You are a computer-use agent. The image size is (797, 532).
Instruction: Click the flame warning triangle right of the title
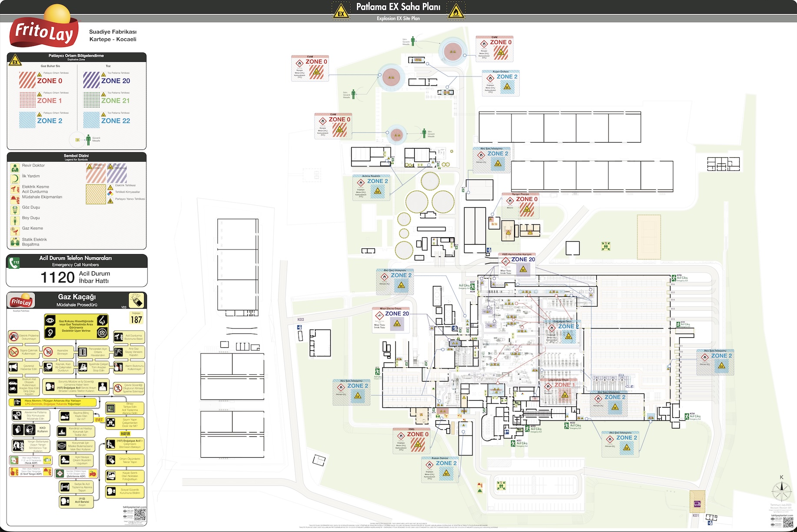455,11
